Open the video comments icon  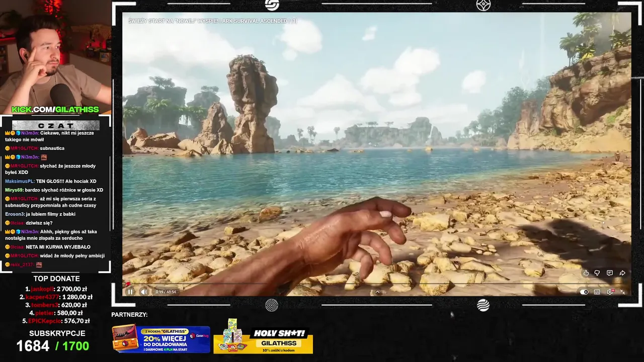click(609, 273)
